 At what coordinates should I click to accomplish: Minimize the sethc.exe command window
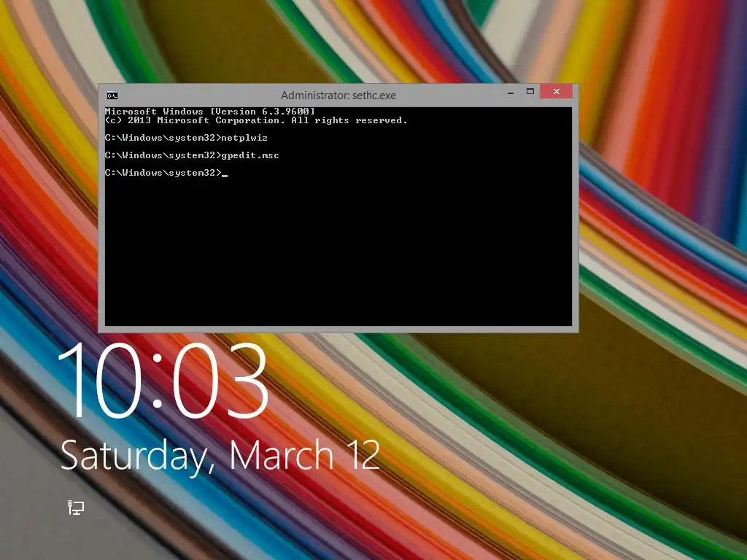pyautogui.click(x=511, y=91)
